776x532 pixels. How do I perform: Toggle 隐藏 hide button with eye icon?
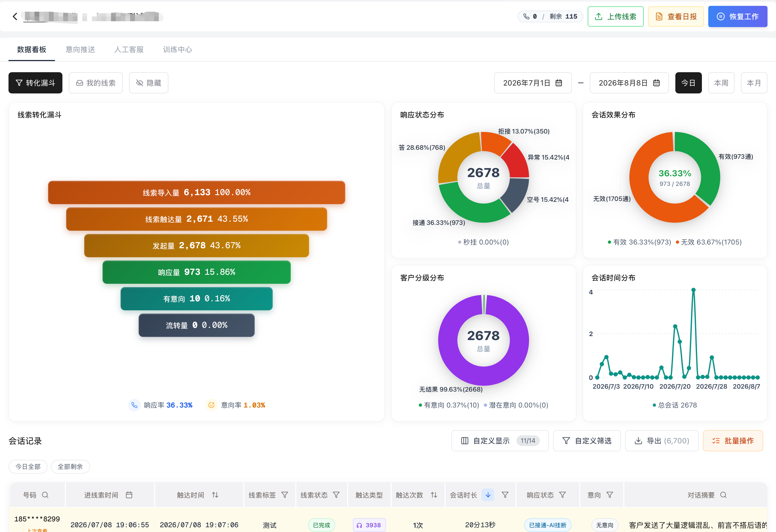click(x=149, y=83)
